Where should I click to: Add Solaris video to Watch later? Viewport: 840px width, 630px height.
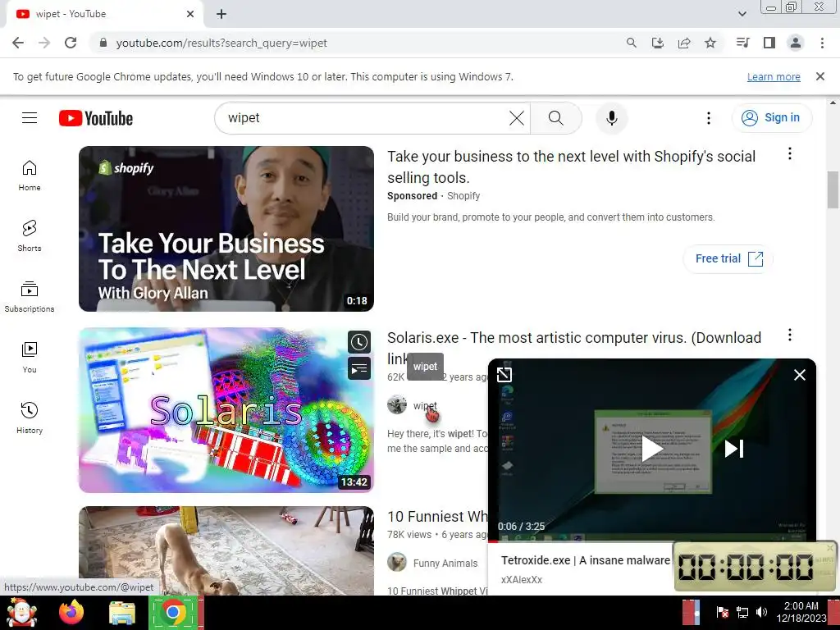click(x=359, y=342)
